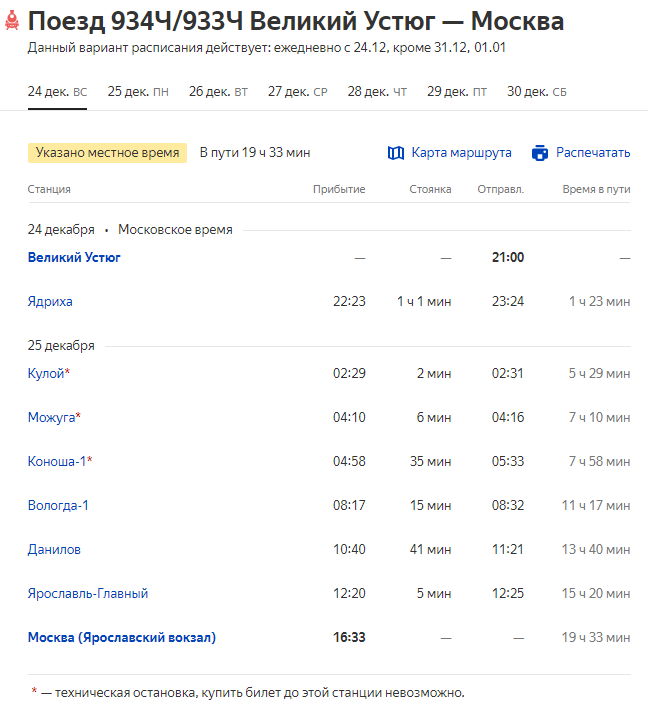Open the Москва (Ярославский вокзал) station link
The image size is (648, 706).
[121, 637]
